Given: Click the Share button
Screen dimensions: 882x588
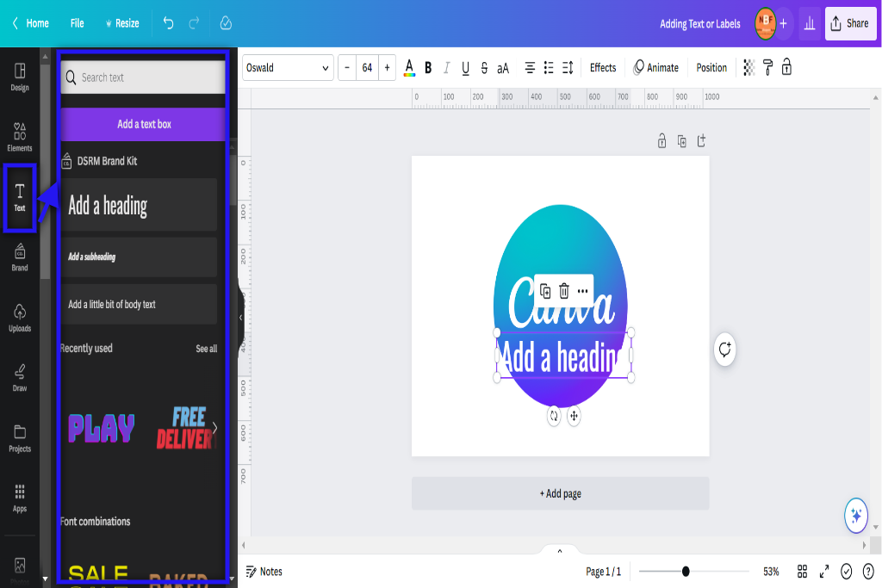Looking at the screenshot, I should point(850,23).
